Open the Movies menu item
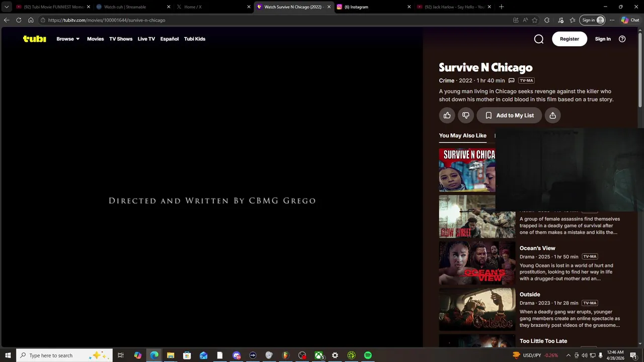Image resolution: width=644 pixels, height=362 pixels. click(x=95, y=39)
